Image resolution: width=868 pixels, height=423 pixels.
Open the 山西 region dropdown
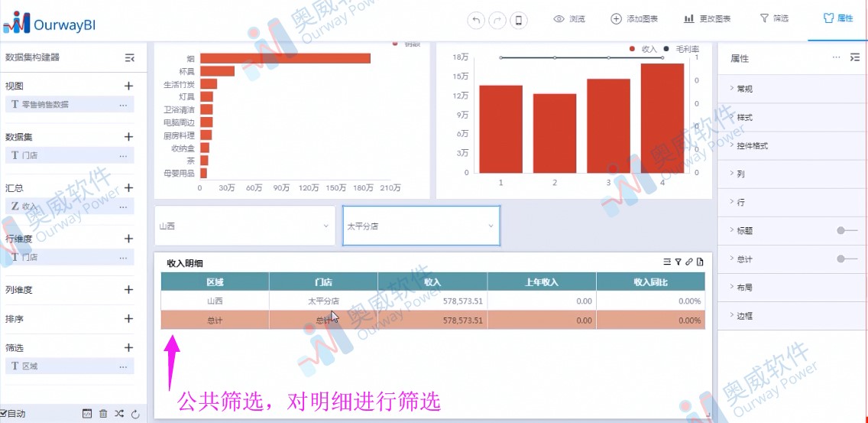[245, 226]
